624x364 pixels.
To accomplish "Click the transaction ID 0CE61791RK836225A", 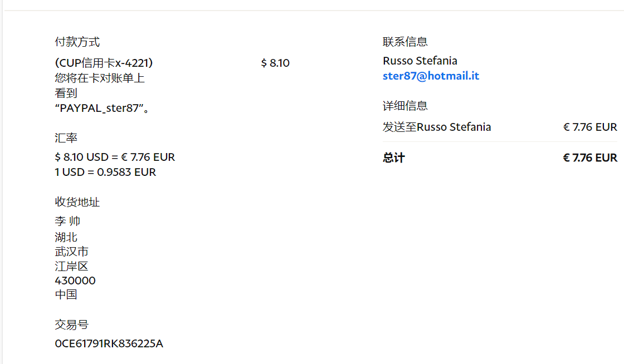I will point(109,343).
